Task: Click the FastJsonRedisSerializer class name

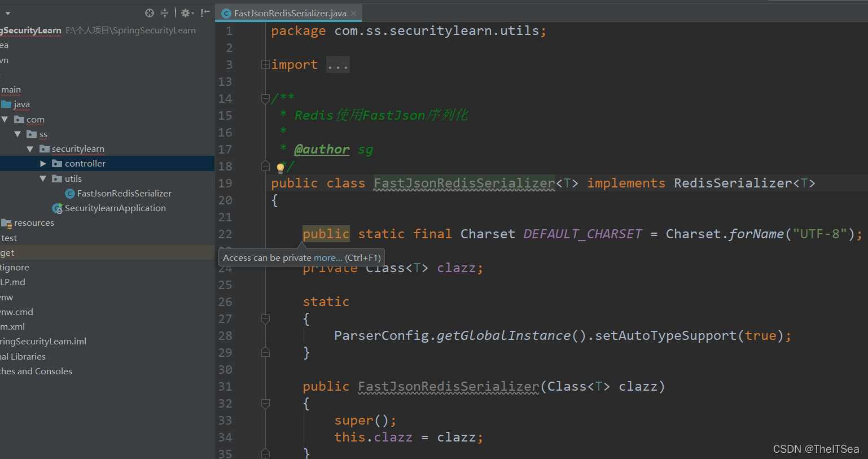Action: [x=464, y=183]
